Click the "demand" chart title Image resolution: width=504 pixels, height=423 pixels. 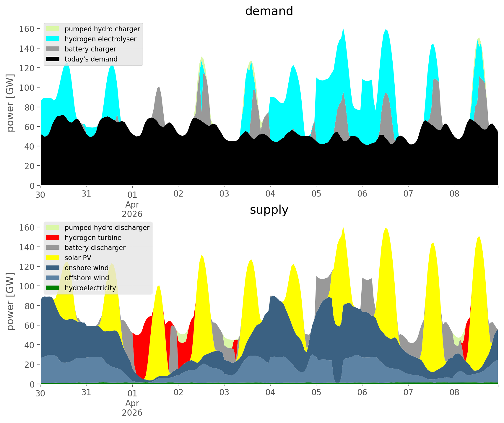[x=269, y=11]
